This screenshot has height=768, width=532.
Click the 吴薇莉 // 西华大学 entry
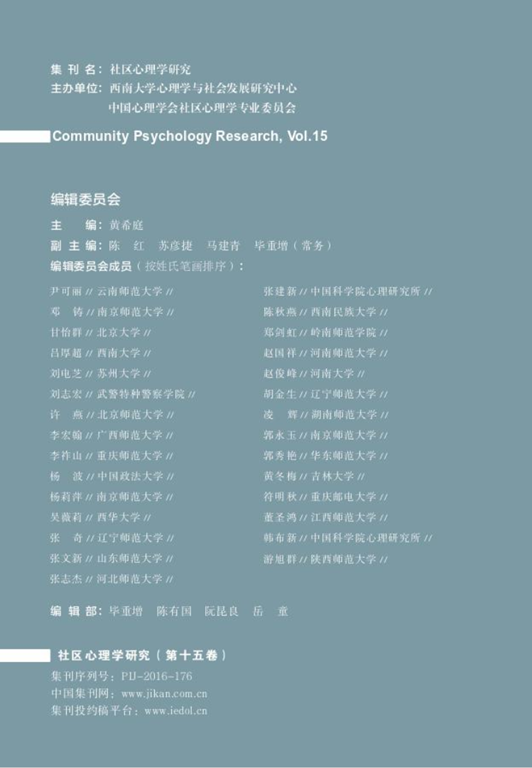pos(100,517)
